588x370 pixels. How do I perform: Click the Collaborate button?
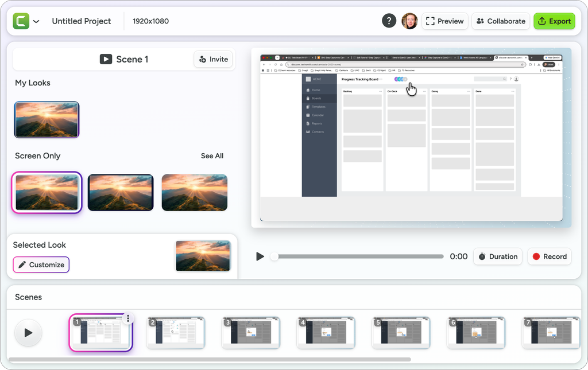(501, 21)
